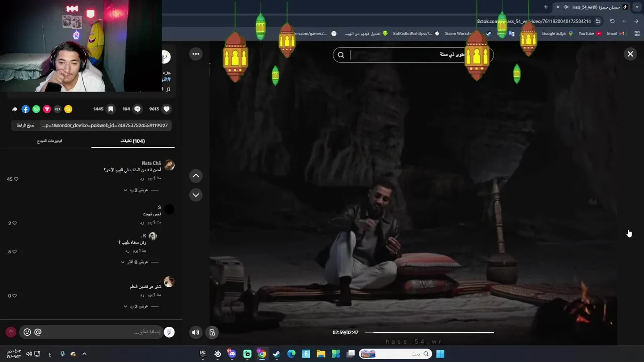Send to friends via red paper-plane icon

click(x=47, y=109)
